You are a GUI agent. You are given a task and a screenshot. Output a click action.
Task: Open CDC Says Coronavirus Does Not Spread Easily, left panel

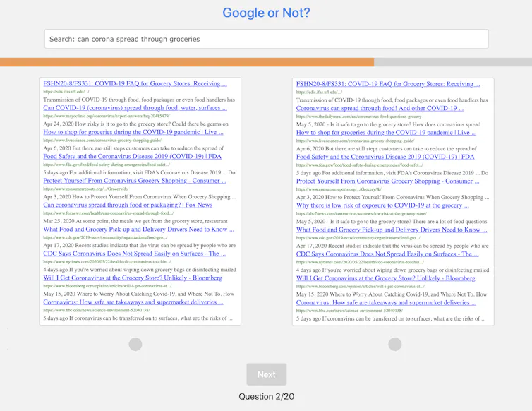(x=134, y=254)
